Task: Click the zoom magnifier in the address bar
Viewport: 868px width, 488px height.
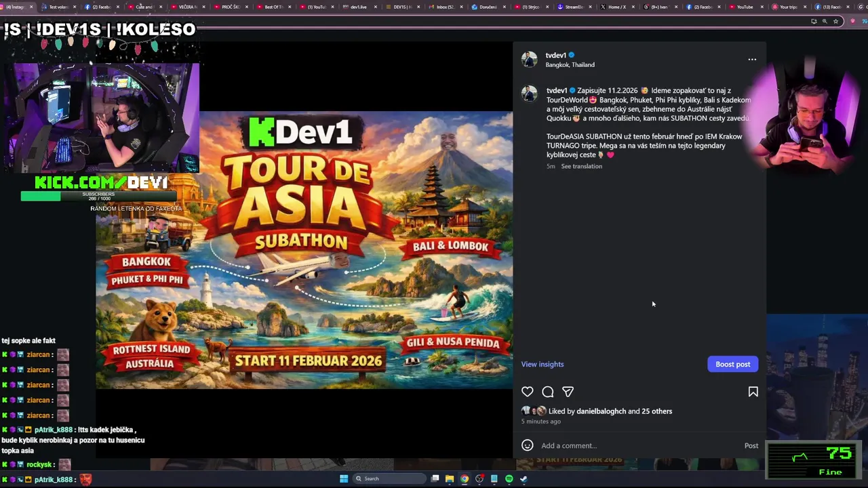Action: 825,21
